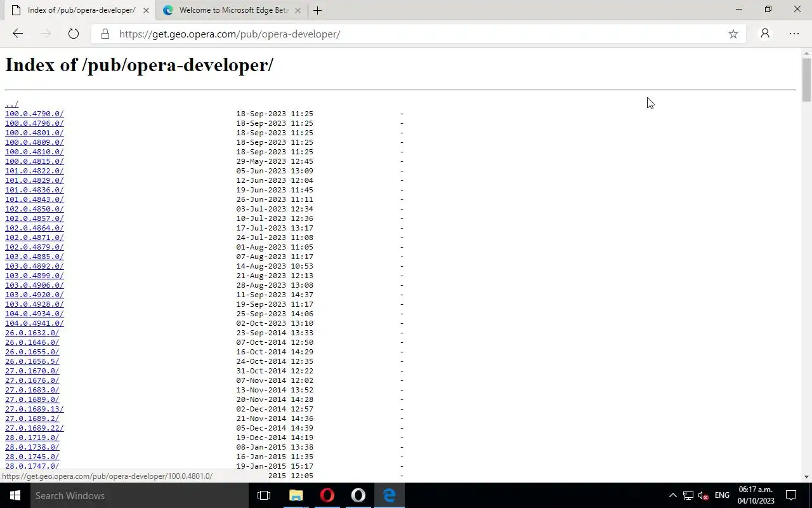Image resolution: width=812 pixels, height=508 pixels.
Task: Open the 103.0.4906.0/ directory
Action: click(x=34, y=285)
